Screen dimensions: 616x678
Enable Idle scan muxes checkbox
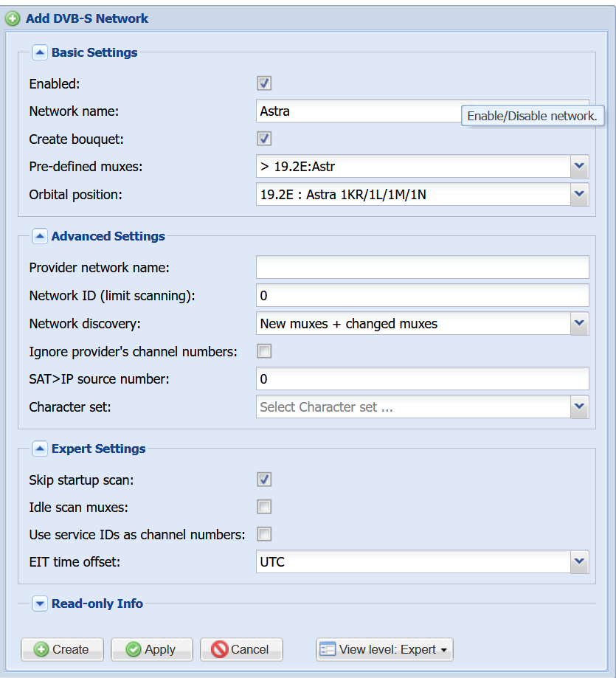pyautogui.click(x=264, y=507)
